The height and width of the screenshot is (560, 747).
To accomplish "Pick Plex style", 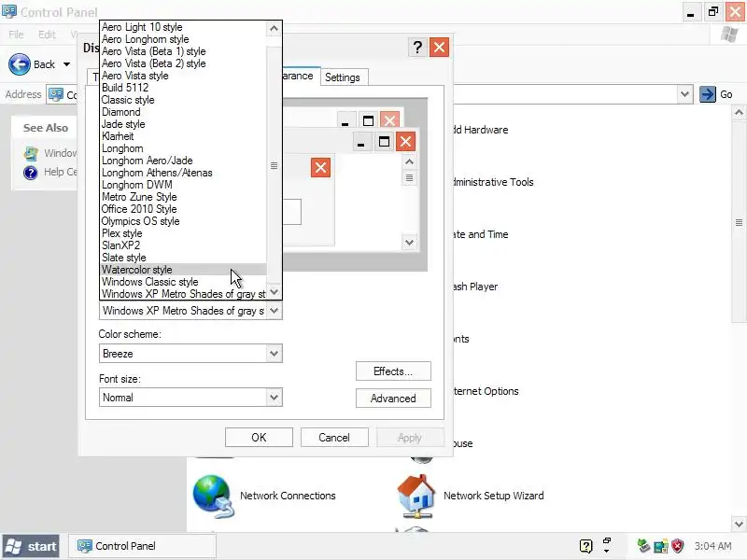I will point(183,233).
